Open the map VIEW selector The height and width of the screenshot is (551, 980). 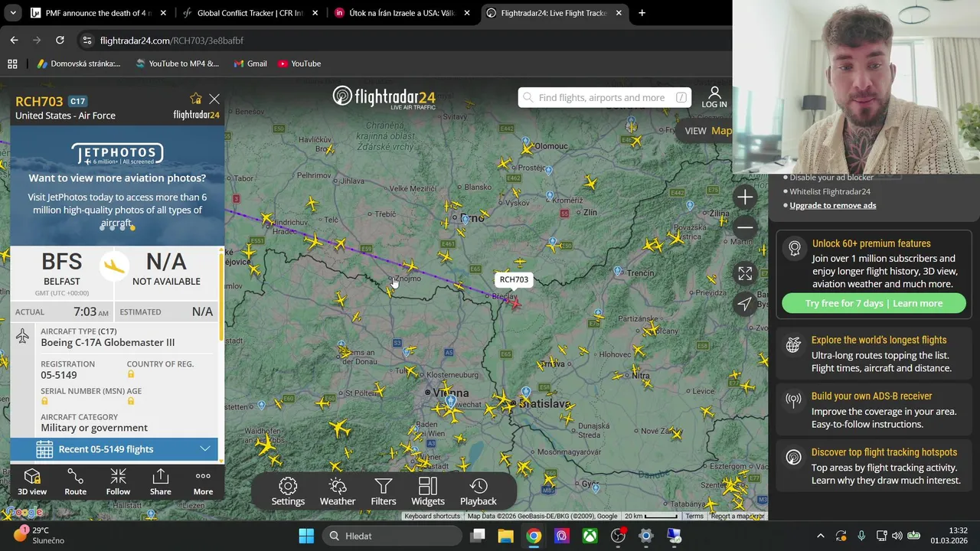tap(708, 131)
